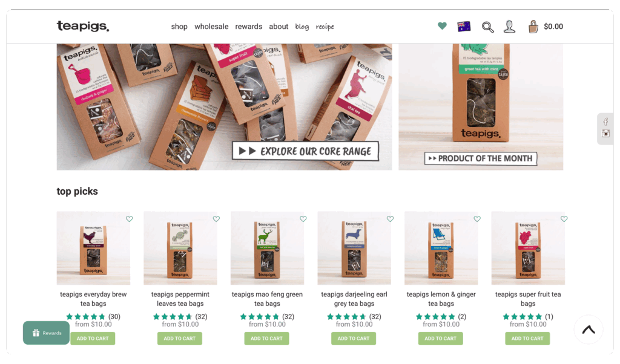620x364 pixels.
Task: Add mao feng green tea to cart
Action: pyautogui.click(x=266, y=339)
